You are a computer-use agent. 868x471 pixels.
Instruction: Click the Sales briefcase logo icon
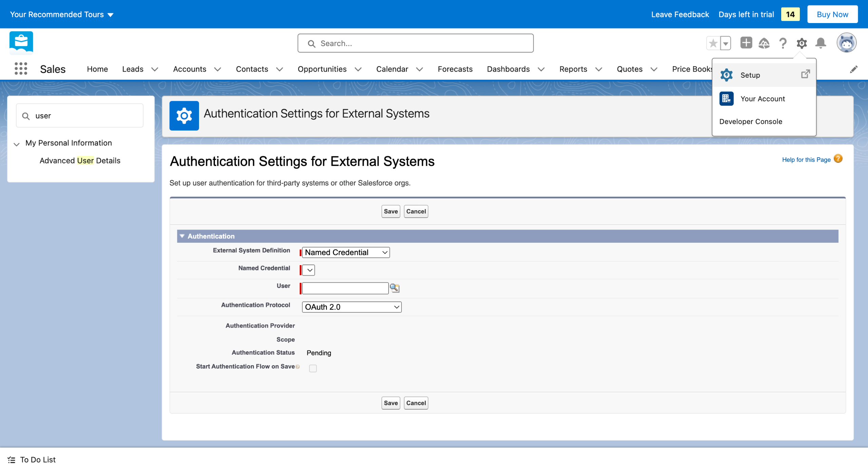(21, 43)
